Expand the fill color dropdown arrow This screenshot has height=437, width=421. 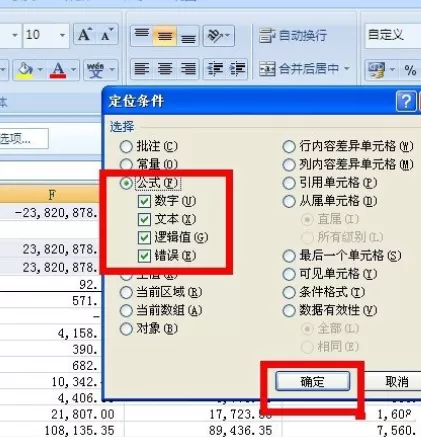pos(40,70)
